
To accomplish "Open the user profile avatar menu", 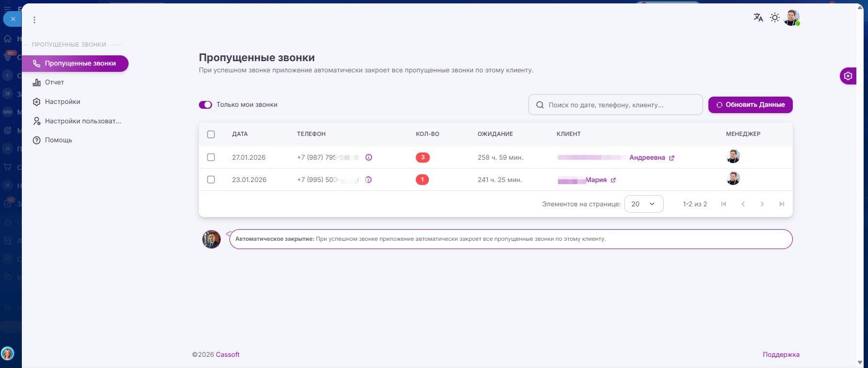I will [791, 18].
